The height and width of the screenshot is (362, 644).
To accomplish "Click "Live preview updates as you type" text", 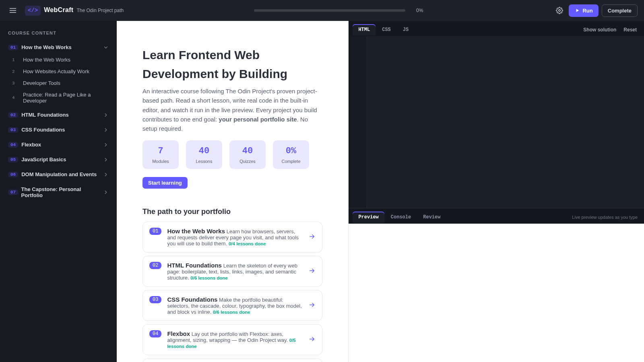I will [605, 217].
